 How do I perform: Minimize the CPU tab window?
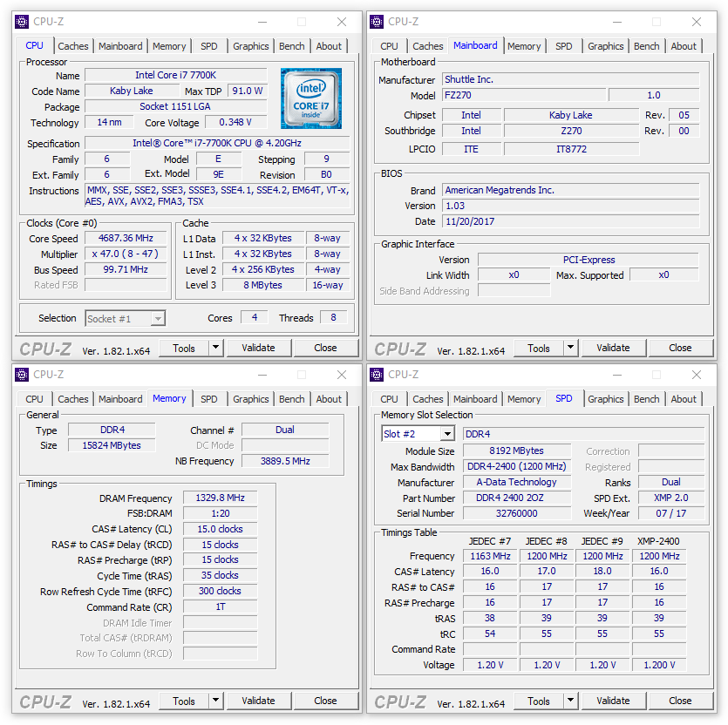[262, 22]
